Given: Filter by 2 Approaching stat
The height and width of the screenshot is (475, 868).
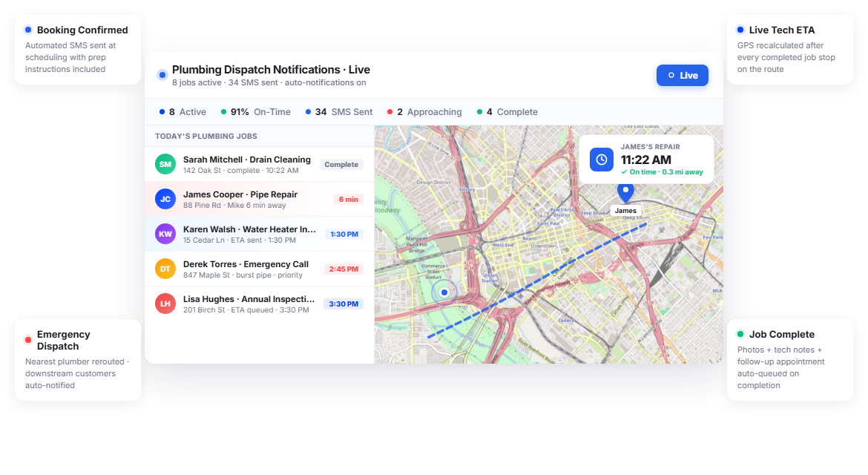Looking at the screenshot, I should coord(424,112).
